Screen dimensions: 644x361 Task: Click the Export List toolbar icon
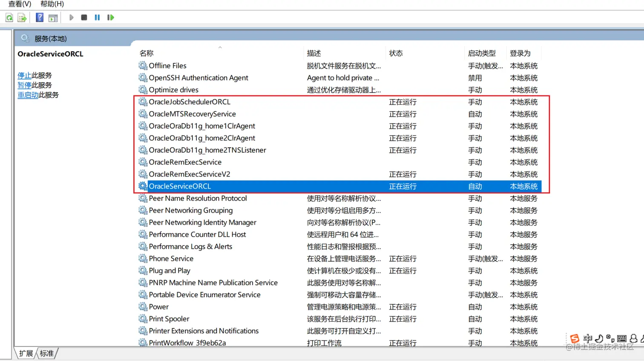pyautogui.click(x=22, y=17)
